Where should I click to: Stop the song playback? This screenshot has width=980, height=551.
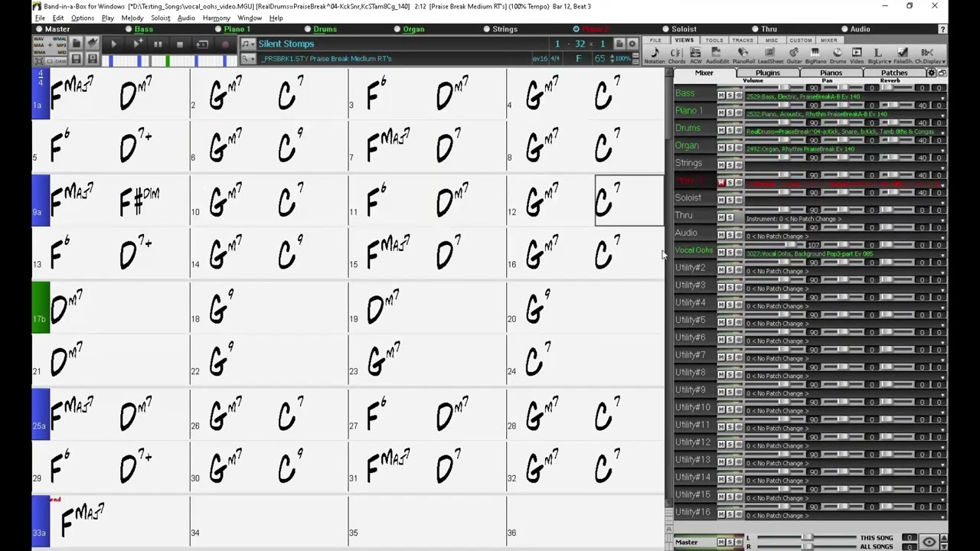pos(180,44)
